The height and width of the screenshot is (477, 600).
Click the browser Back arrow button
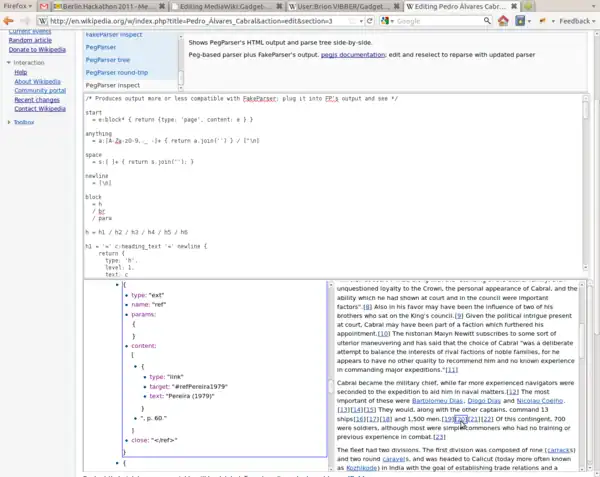[10, 20]
